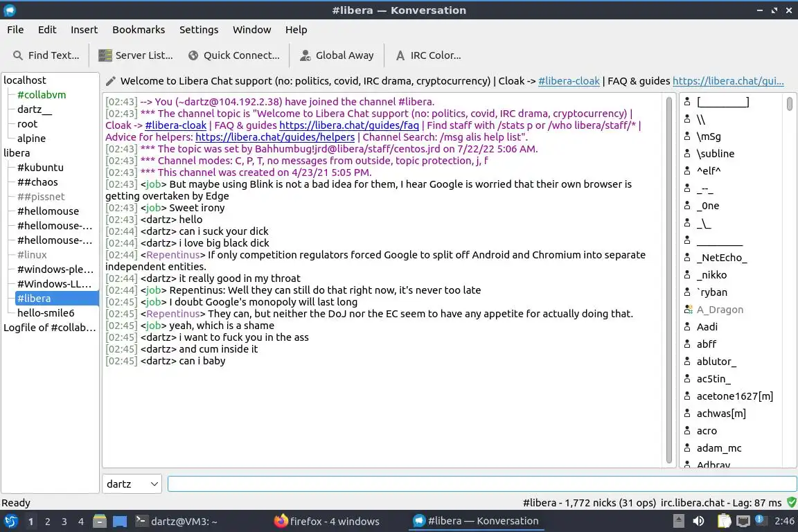Switch to virtual desktop 4

pyautogui.click(x=81, y=522)
